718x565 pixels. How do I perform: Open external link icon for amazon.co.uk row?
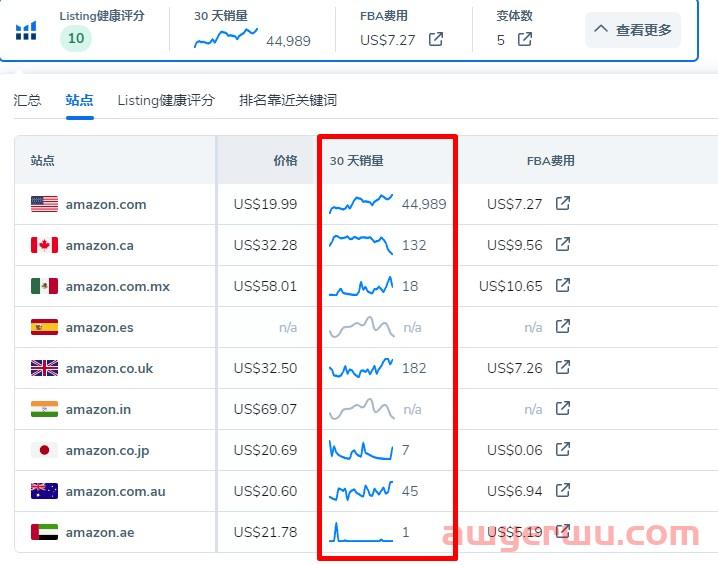coord(563,368)
